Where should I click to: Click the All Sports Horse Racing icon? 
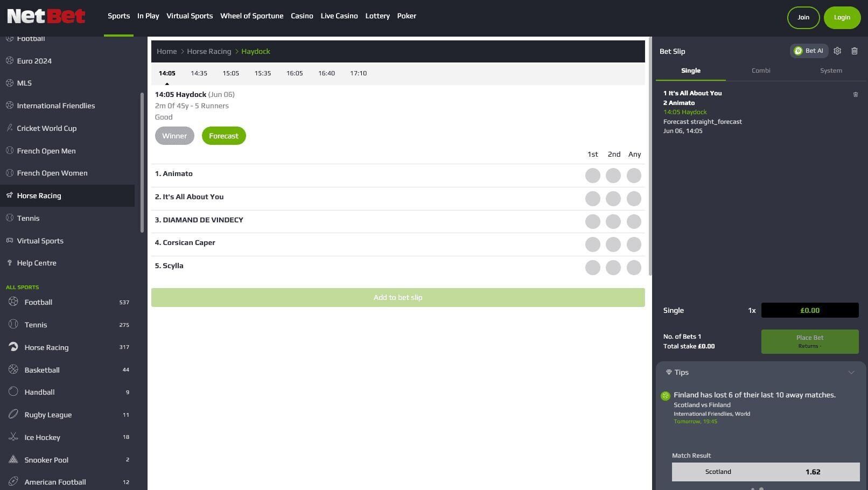(13, 347)
